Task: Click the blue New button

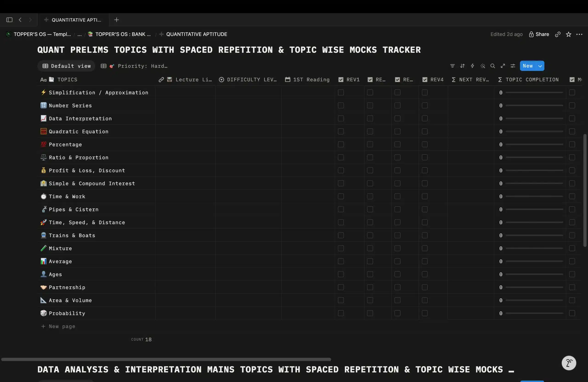Action: (528, 66)
